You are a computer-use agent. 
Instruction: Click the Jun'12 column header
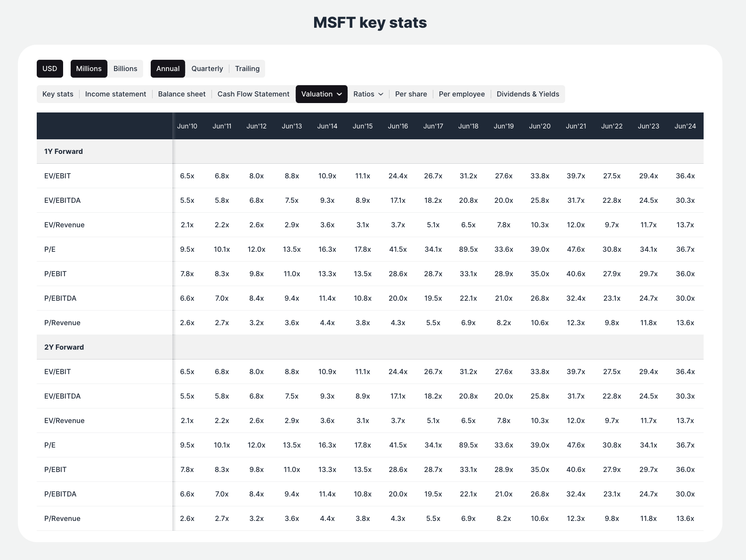(257, 126)
